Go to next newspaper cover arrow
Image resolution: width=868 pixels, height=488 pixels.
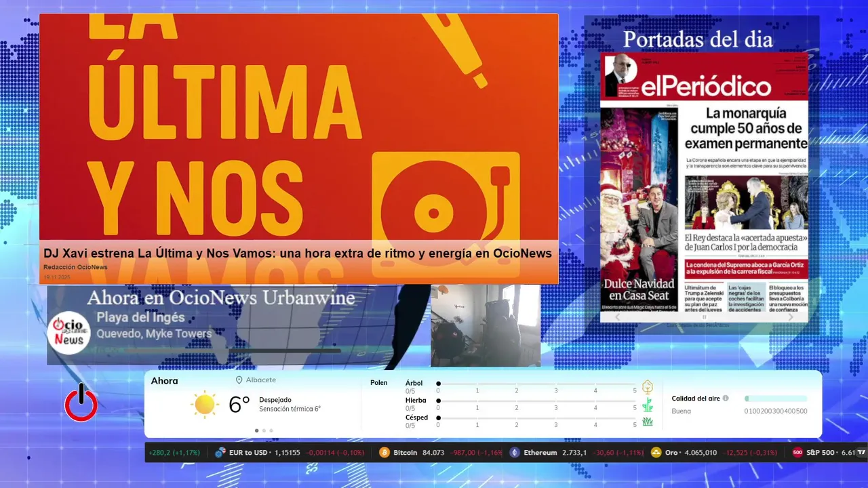coord(791,317)
